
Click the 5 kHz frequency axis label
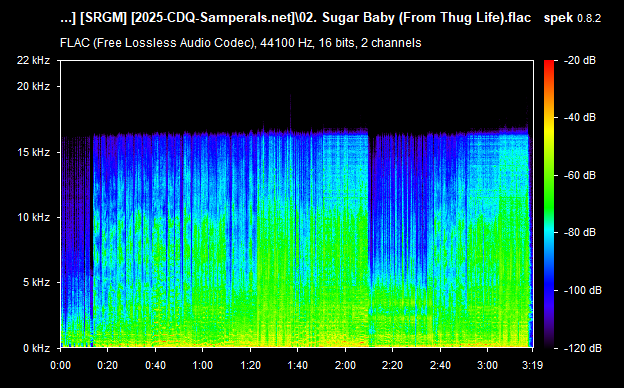coord(36,283)
